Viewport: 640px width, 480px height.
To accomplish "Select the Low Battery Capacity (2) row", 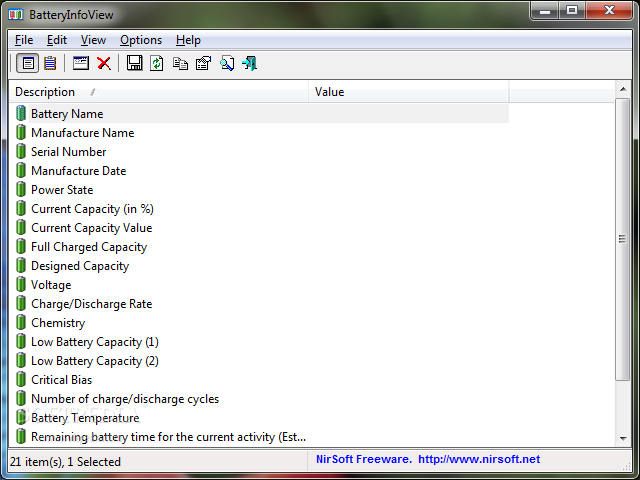I will pos(261,361).
